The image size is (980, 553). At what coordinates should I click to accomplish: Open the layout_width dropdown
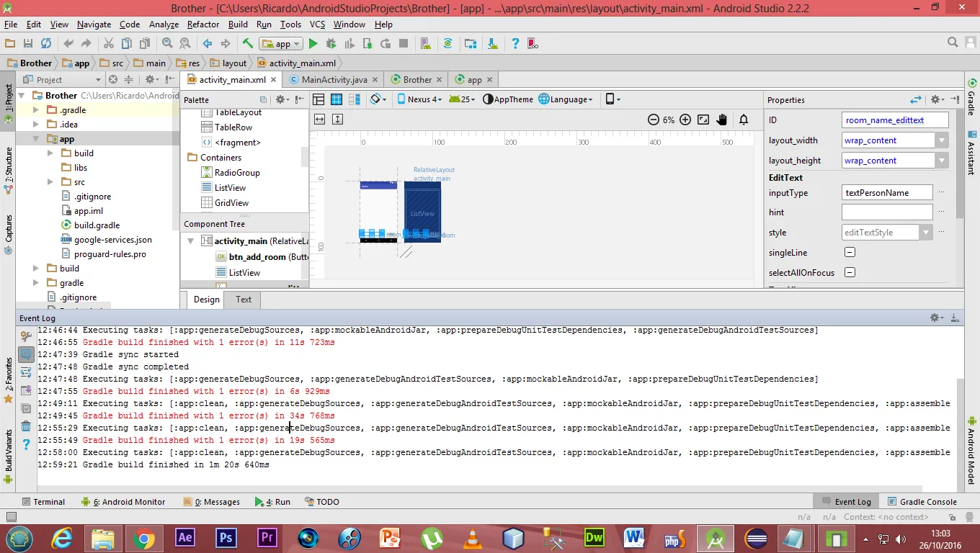[942, 140]
